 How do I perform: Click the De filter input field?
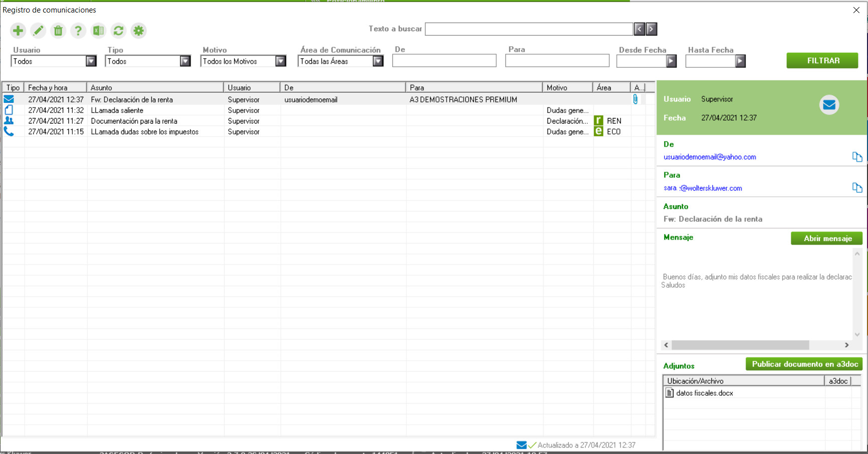(x=444, y=61)
